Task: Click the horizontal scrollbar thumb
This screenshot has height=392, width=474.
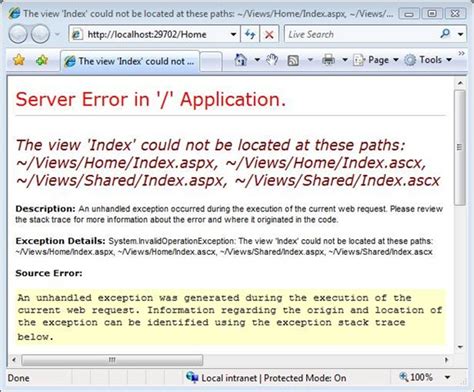Action: tap(112, 360)
